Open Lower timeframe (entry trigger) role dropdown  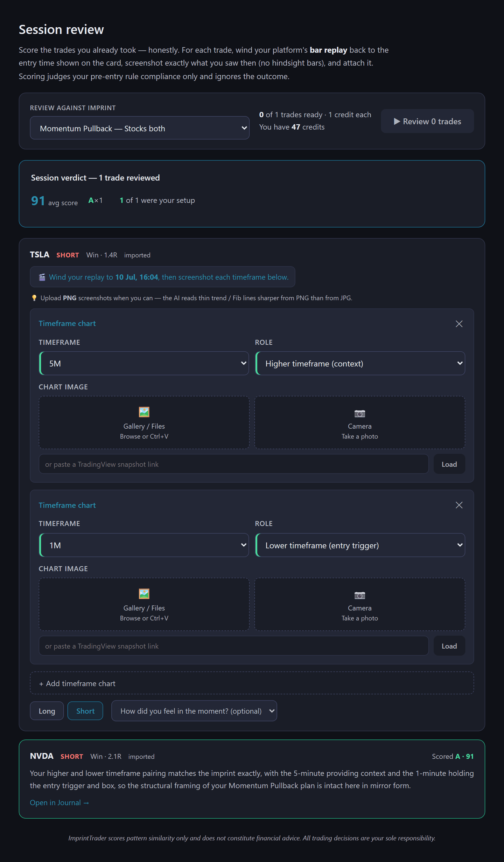tap(360, 545)
